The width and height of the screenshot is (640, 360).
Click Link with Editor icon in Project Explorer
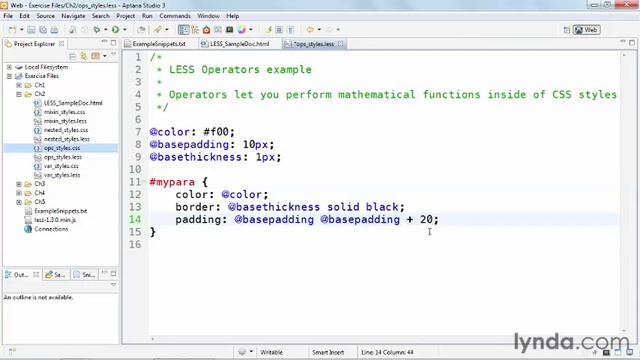(84, 56)
